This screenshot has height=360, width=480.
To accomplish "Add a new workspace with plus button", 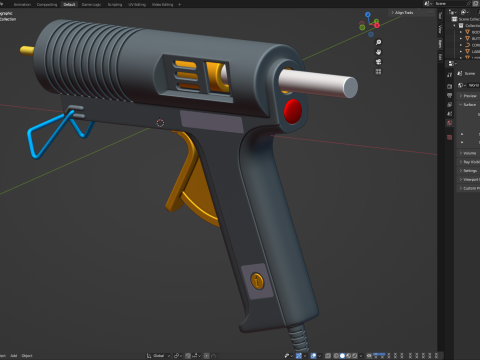I will pos(180,5).
